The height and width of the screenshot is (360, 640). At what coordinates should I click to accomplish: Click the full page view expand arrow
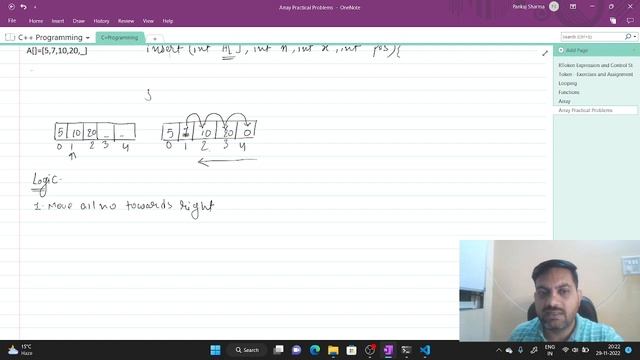(545, 53)
